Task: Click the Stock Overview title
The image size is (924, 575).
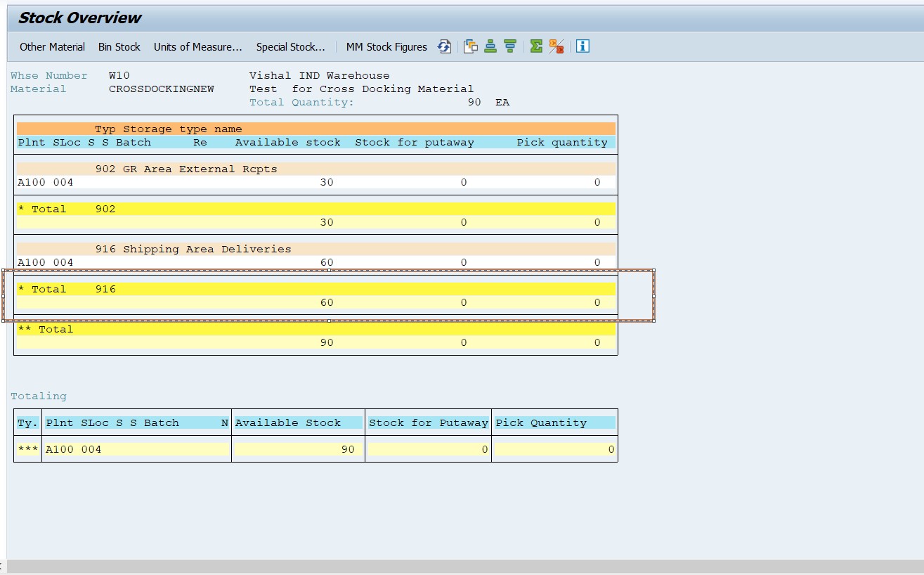Action: tap(79, 18)
